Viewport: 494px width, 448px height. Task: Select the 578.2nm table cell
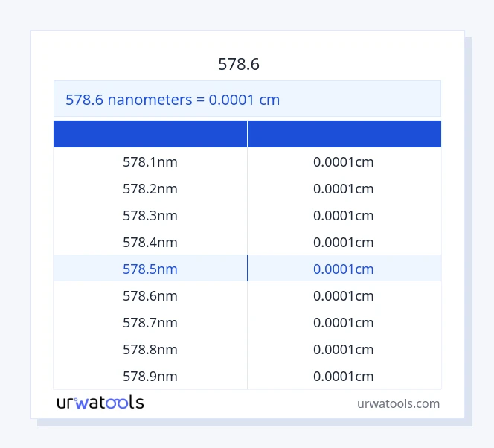pyautogui.click(x=150, y=188)
